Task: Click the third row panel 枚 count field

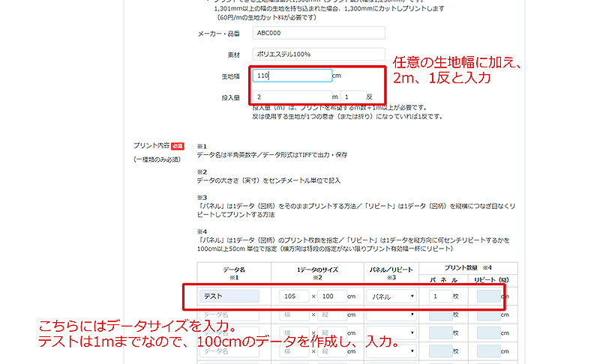Action: pyautogui.click(x=439, y=333)
